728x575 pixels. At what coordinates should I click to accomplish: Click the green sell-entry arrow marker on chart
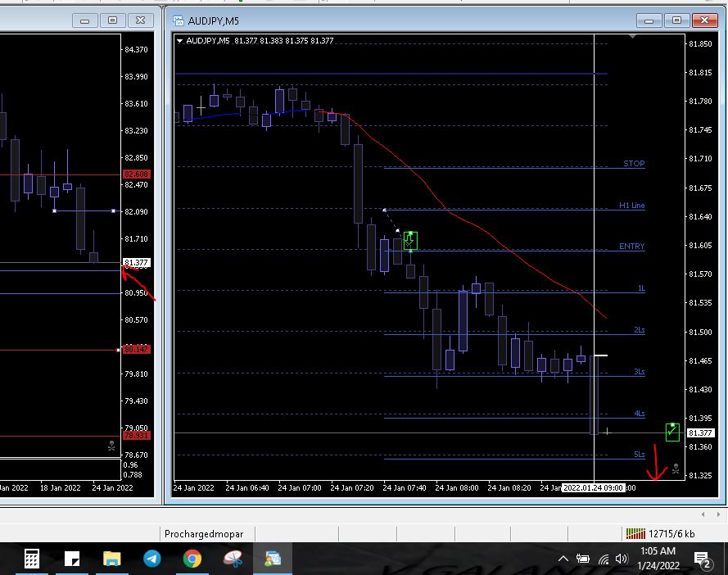click(410, 240)
